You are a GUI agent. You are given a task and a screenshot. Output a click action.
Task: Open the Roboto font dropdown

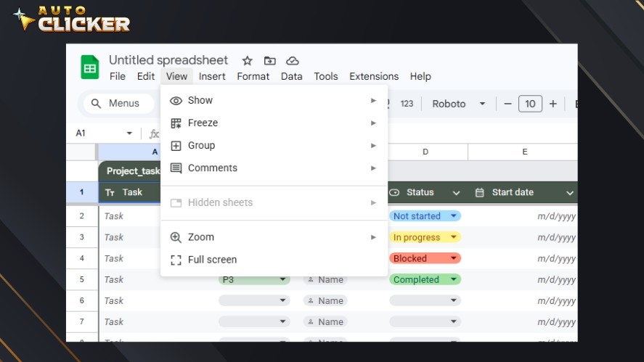[x=458, y=104]
